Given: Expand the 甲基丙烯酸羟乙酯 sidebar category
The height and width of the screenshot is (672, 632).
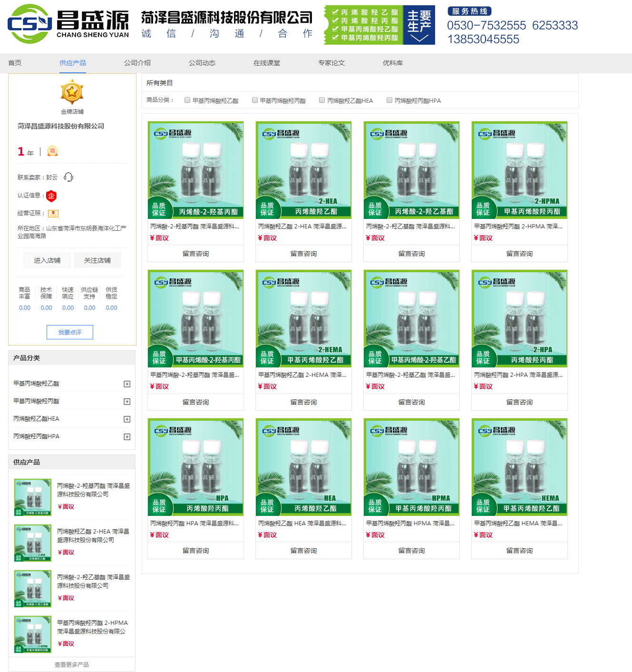Looking at the screenshot, I should tap(127, 384).
